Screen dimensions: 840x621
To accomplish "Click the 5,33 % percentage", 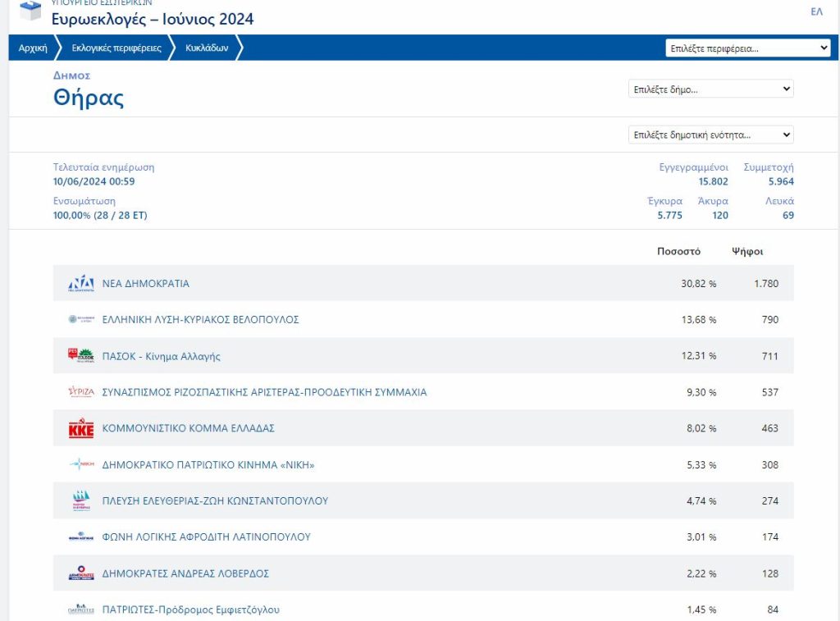I will coord(701,464).
